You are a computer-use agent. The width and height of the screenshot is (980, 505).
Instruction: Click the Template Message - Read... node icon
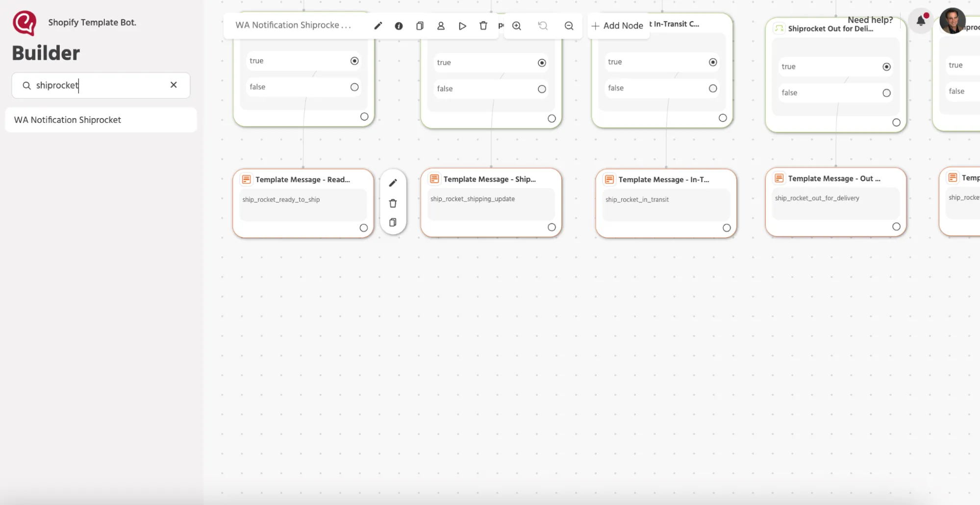click(x=247, y=180)
